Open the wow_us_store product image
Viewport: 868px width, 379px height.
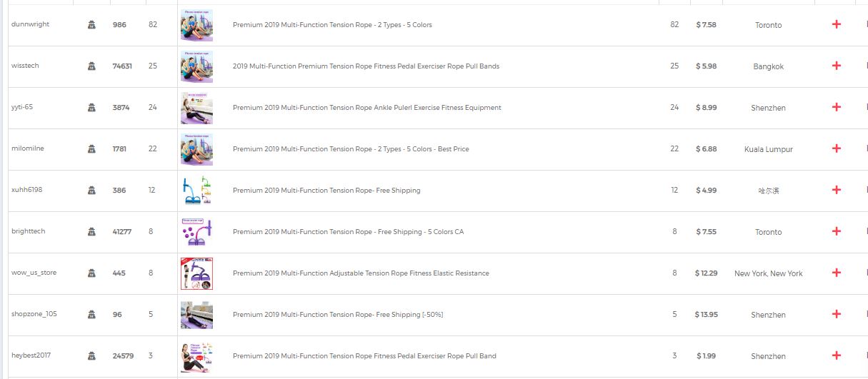[x=196, y=273]
